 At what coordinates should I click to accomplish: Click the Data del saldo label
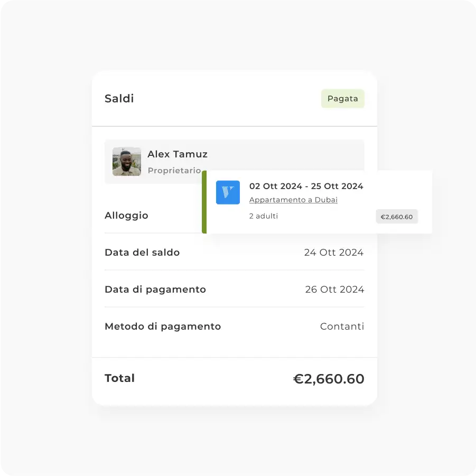coord(142,253)
